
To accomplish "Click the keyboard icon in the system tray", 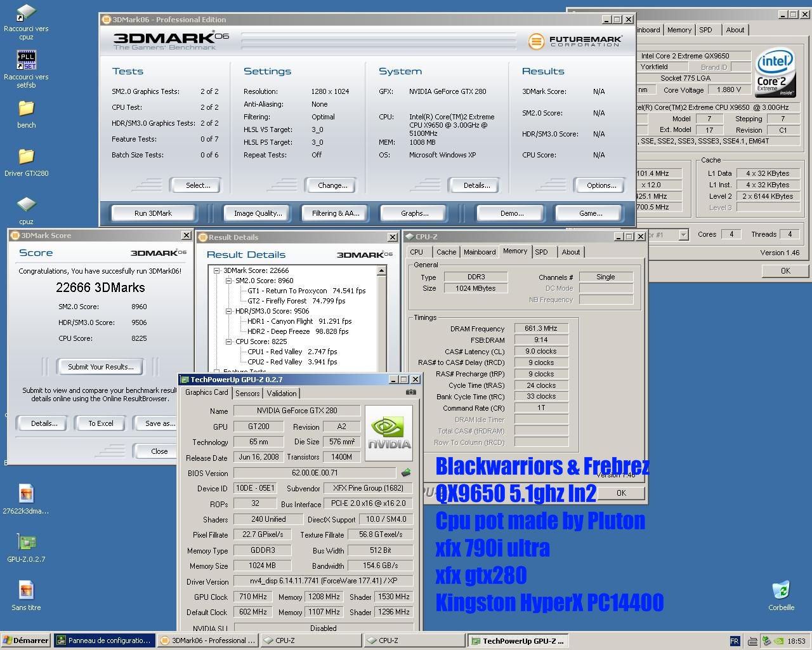I will 752,641.
